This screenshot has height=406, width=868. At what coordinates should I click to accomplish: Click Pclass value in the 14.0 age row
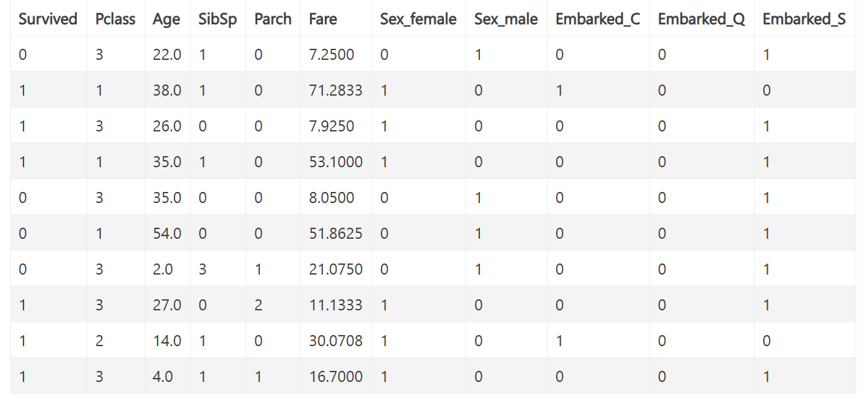click(x=99, y=340)
